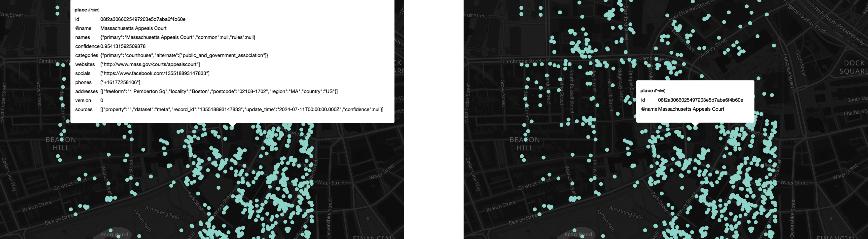The height and width of the screenshot is (239, 868).
Task: Click Frog Pond on the detailed-popup map
Action: (x=115, y=234)
